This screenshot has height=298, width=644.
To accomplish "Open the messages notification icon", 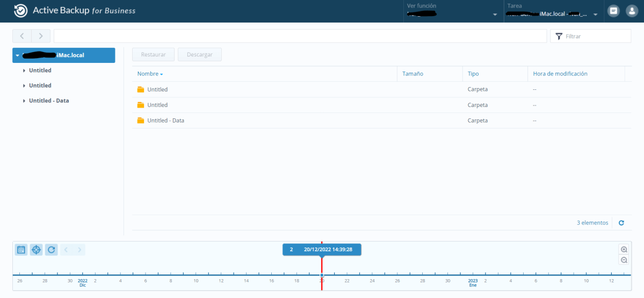I will 613,11.
